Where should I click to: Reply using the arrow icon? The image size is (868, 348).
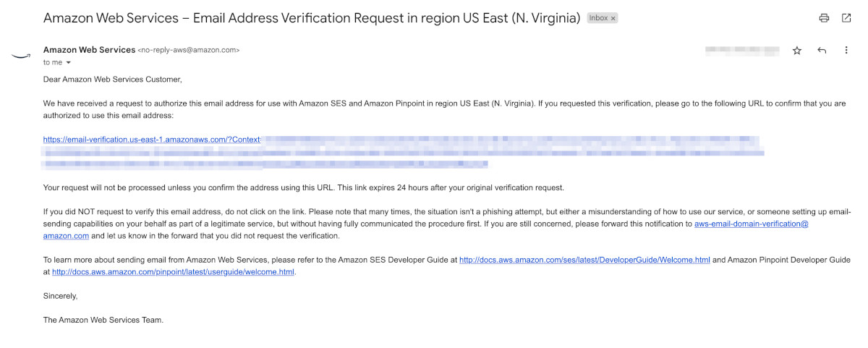pos(822,51)
